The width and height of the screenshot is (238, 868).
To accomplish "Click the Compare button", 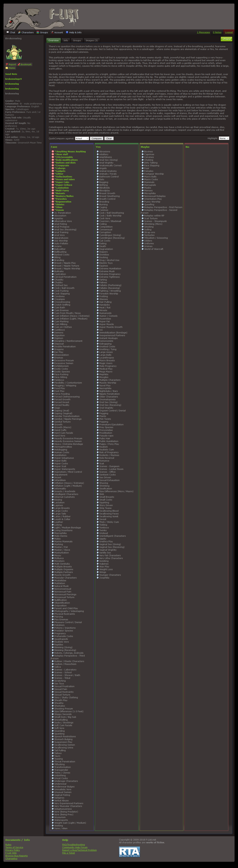I will pos(96,139).
